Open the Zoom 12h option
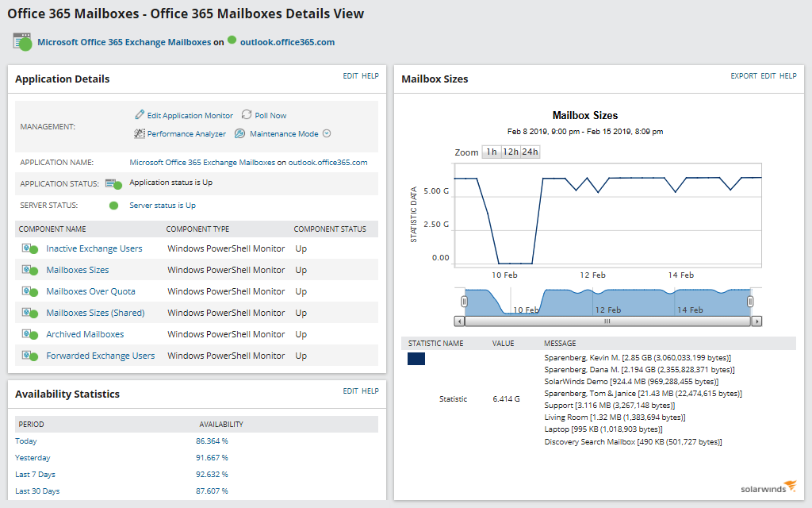Screen dimensions: 812x508 coord(511,151)
